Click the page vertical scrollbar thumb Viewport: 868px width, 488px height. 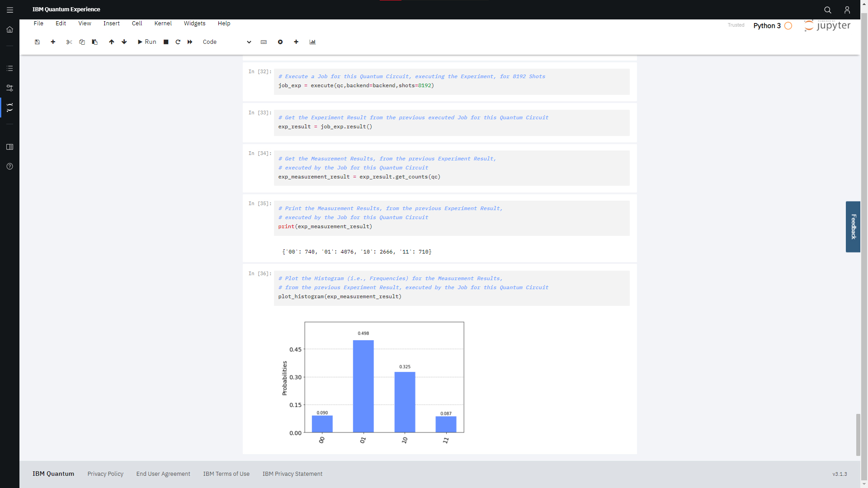pyautogui.click(x=858, y=434)
